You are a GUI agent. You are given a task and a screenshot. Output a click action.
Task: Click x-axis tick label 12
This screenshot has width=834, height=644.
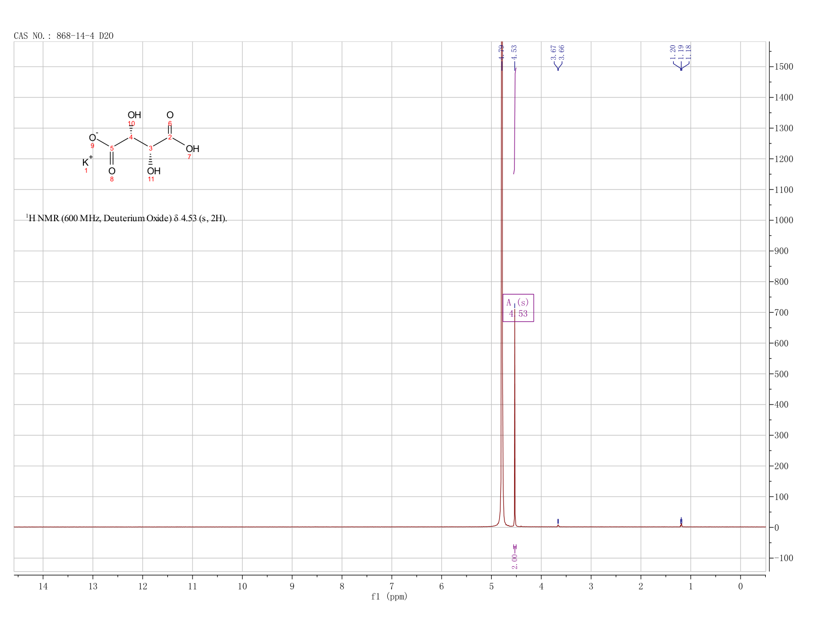tap(143, 586)
